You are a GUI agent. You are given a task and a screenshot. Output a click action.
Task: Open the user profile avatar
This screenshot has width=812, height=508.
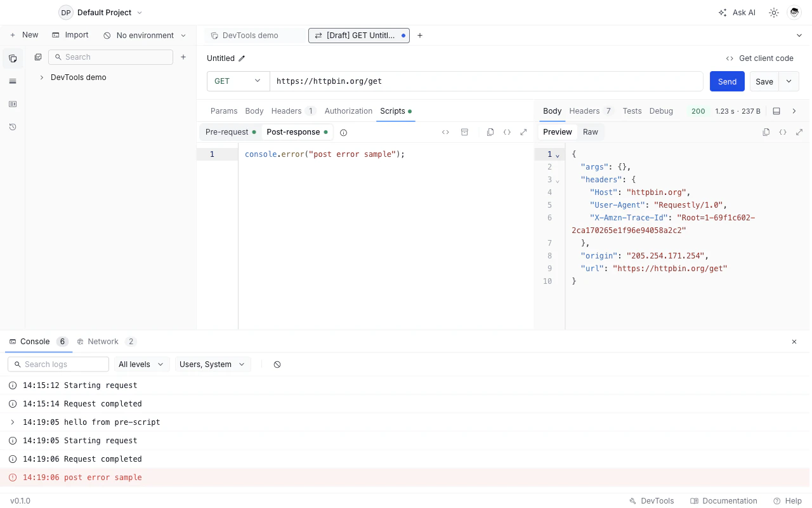pyautogui.click(x=794, y=13)
